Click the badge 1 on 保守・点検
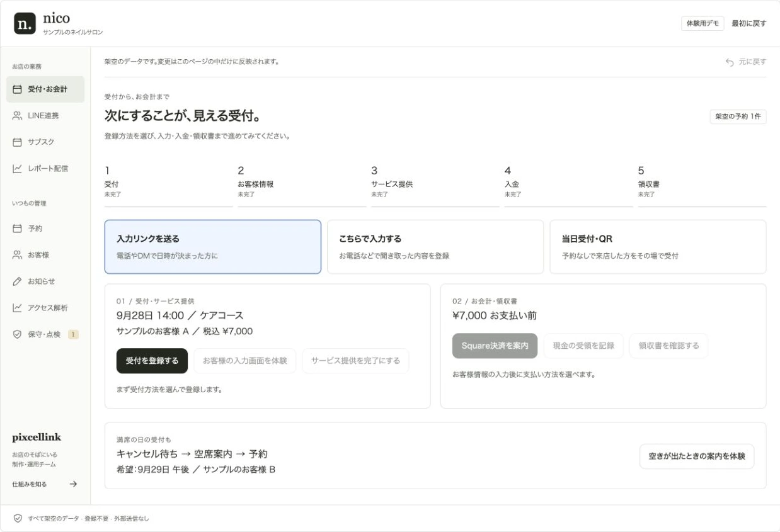Screen dimensions: 780x532 click(73, 334)
